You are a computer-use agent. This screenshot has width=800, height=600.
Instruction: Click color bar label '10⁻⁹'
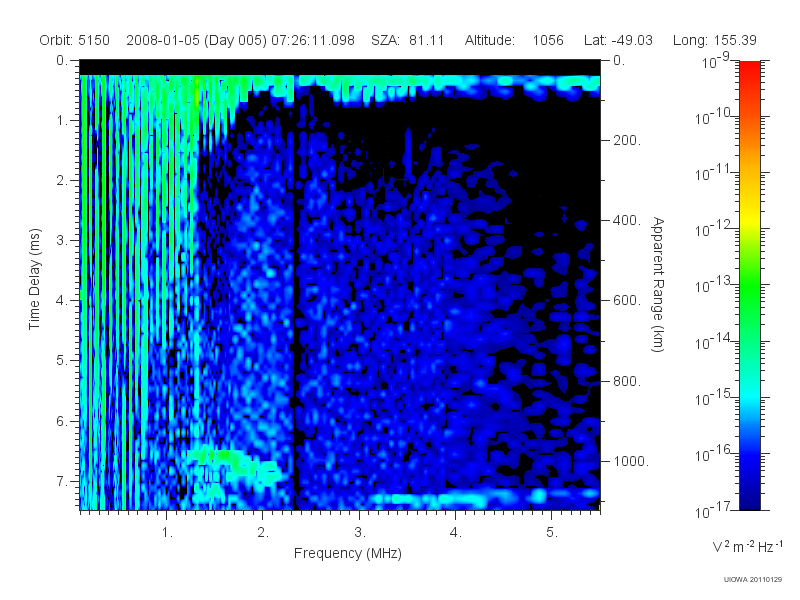coord(716,61)
